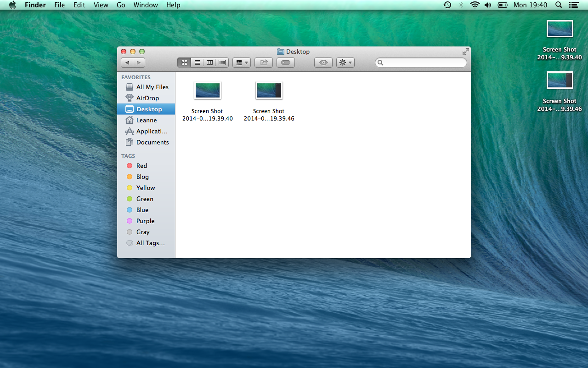
Task: Show All Tags in sidebar
Action: tap(146, 243)
